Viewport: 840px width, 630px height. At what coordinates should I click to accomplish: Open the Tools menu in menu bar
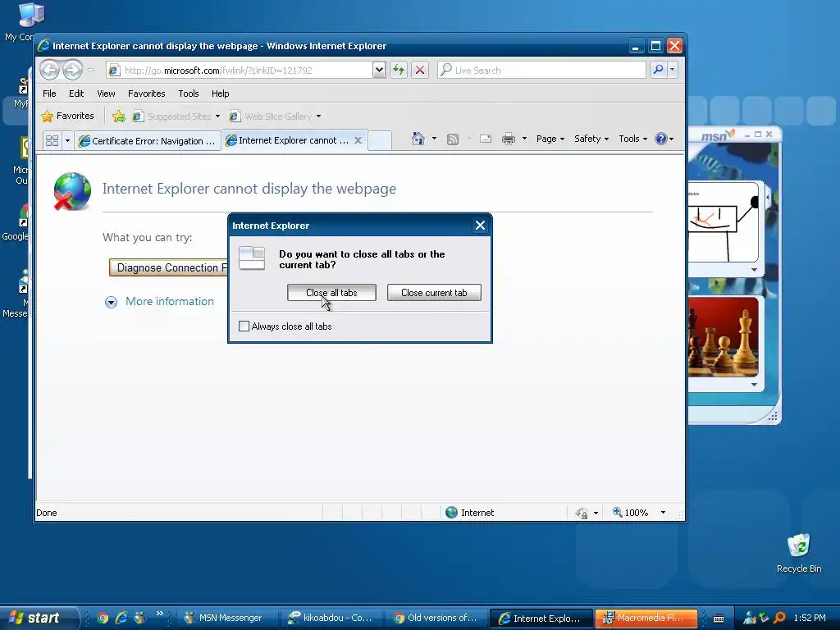click(189, 94)
